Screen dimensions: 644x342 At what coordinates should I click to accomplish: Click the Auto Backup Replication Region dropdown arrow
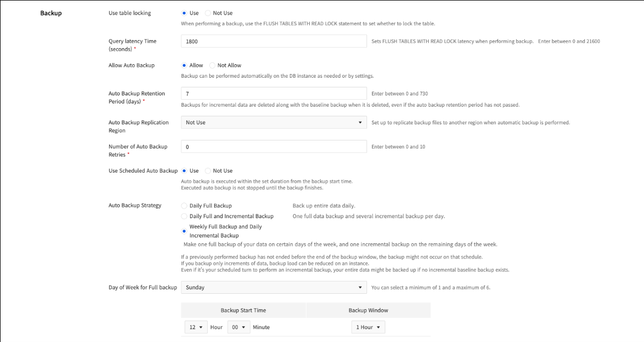tap(360, 122)
